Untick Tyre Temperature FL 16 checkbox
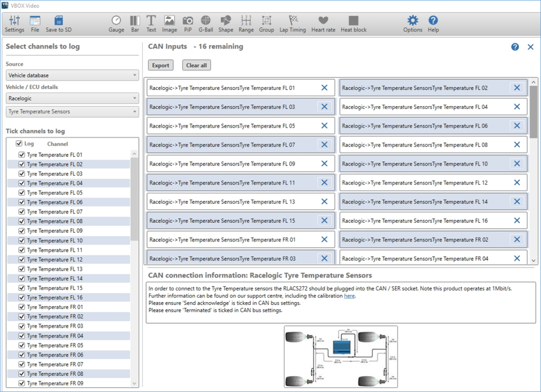The width and height of the screenshot is (541, 392). 22,297
